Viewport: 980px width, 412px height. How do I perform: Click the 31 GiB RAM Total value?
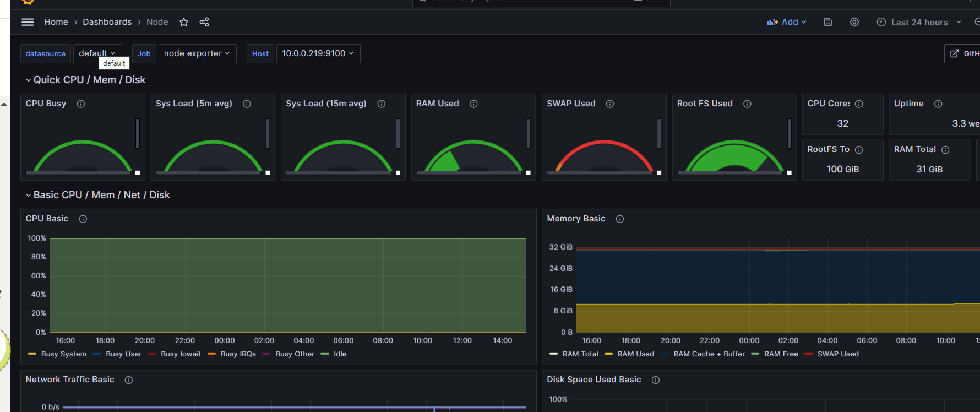click(x=929, y=169)
